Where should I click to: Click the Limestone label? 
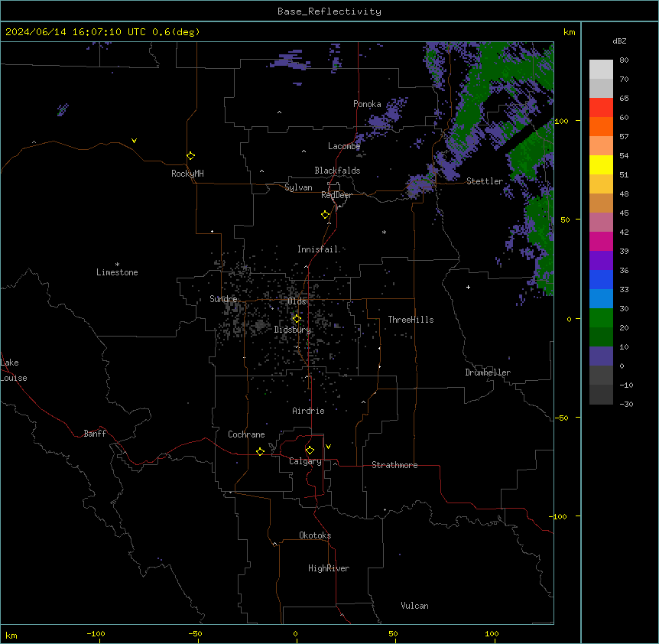click(117, 272)
